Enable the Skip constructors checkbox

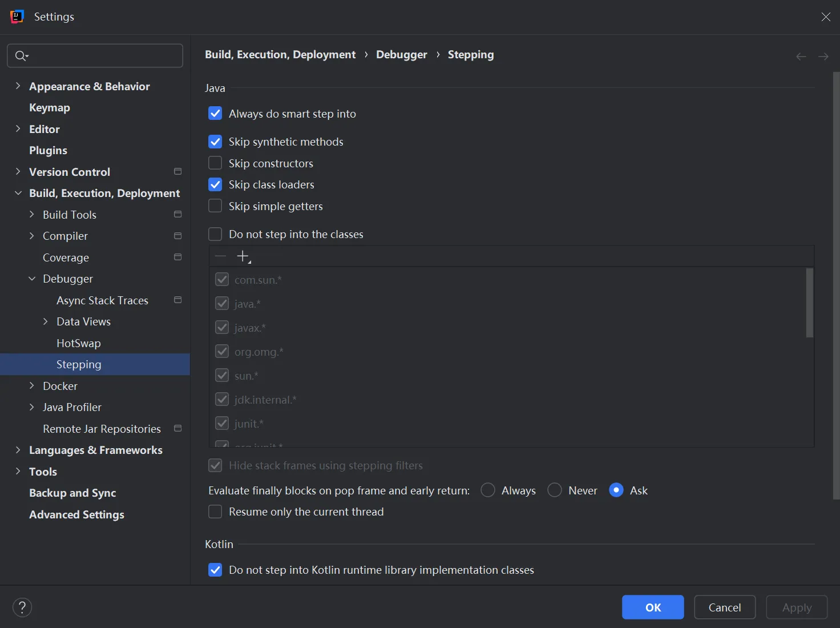tap(215, 163)
